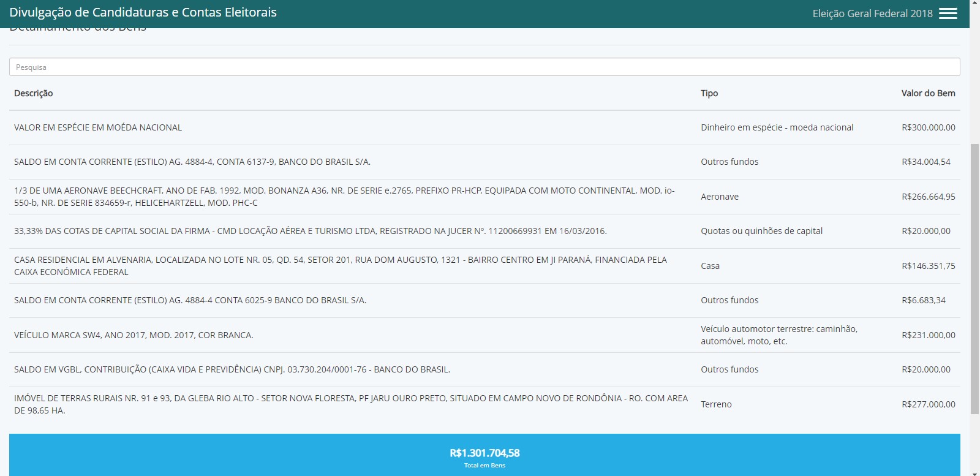
Task: Sort by the Tipo column header
Action: (x=709, y=93)
